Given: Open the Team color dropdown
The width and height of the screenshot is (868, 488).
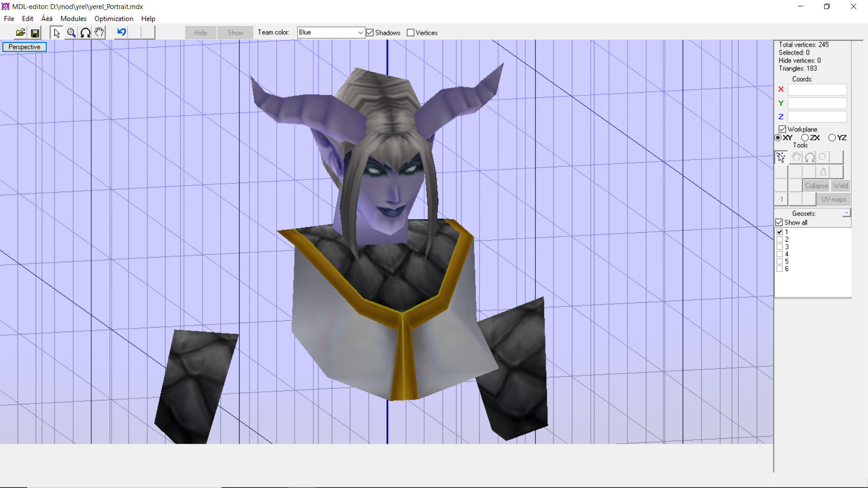Looking at the screenshot, I should [331, 33].
